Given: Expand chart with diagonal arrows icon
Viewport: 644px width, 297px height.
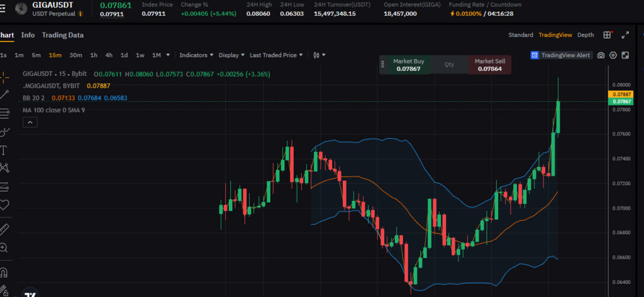Looking at the screenshot, I should [625, 35].
